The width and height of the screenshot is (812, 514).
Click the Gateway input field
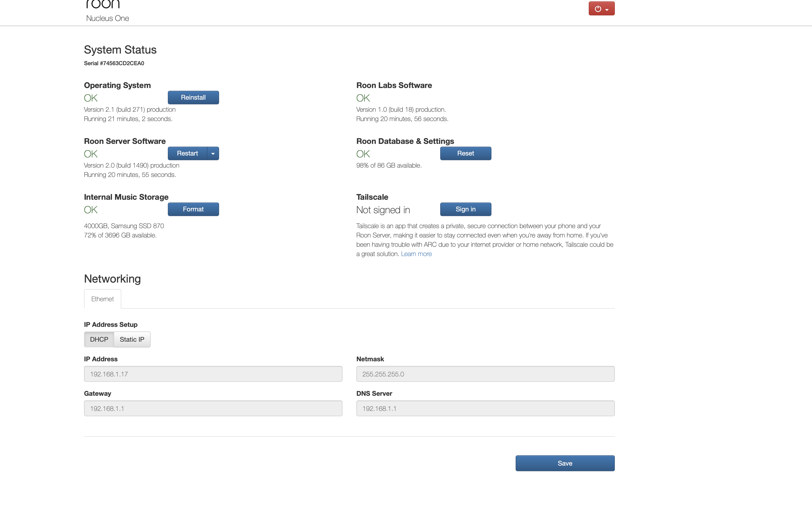click(213, 409)
